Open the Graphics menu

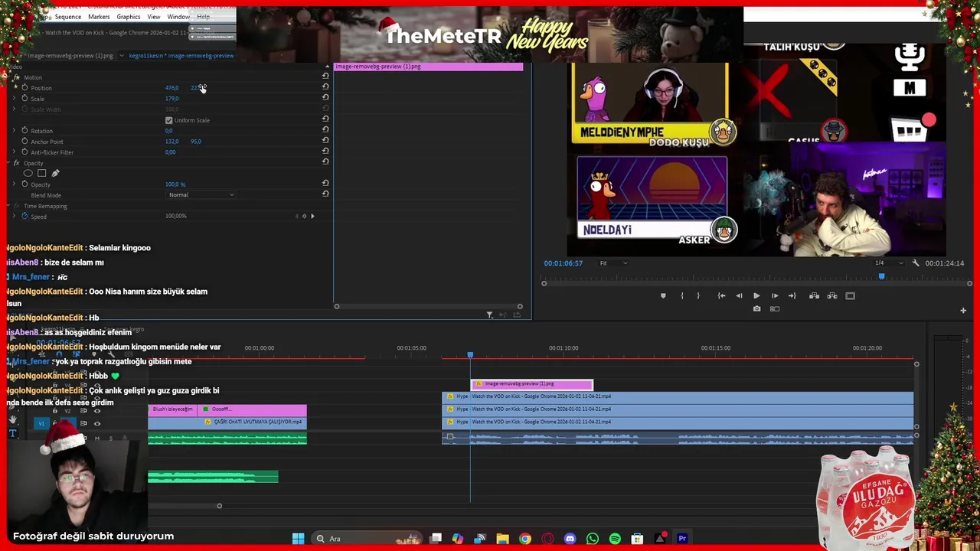[x=129, y=16]
